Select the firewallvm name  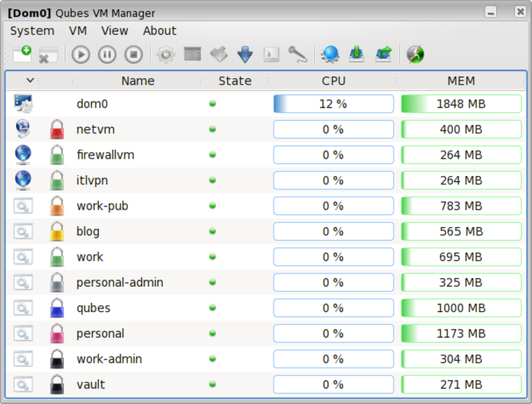click(105, 155)
